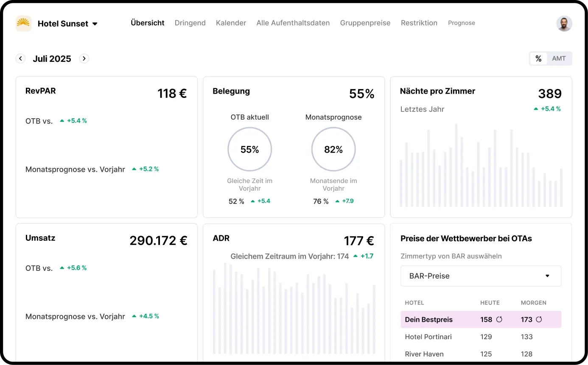Click the OTB aktuell 55% occupancy circle
This screenshot has height=365, width=588.
[x=249, y=150]
